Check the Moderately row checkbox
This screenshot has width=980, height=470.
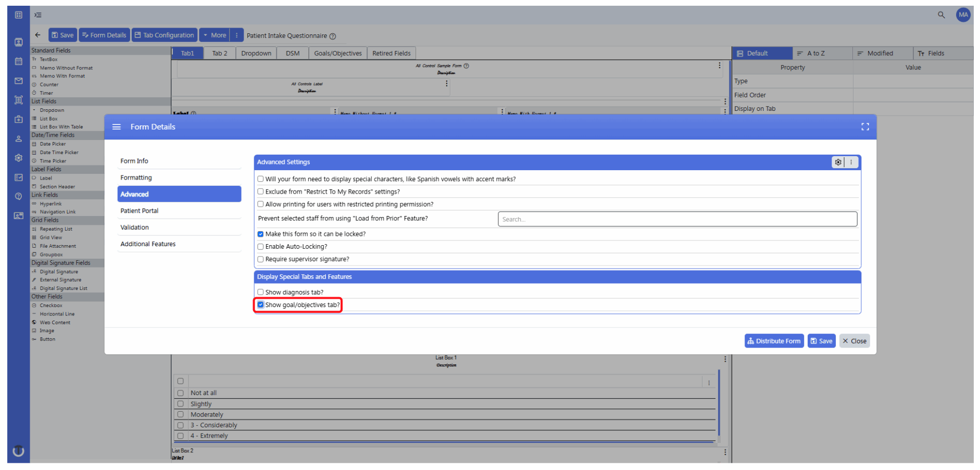tap(181, 414)
